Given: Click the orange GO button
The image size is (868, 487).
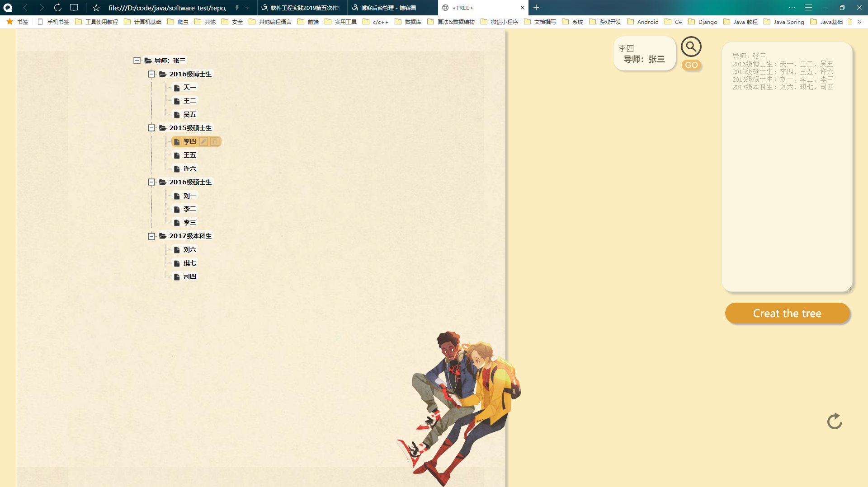Looking at the screenshot, I should pyautogui.click(x=691, y=65).
